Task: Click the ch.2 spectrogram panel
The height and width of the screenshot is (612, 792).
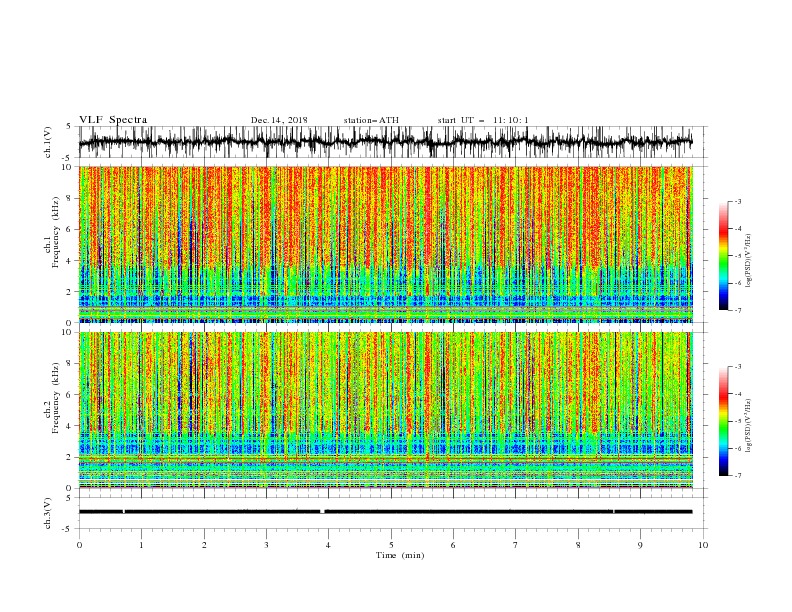Action: (x=386, y=410)
